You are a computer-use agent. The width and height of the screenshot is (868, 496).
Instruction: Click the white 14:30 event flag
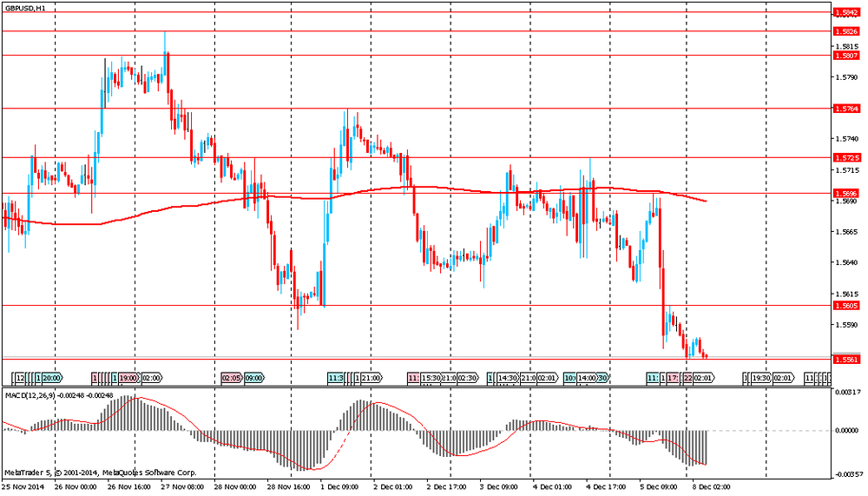(507, 379)
